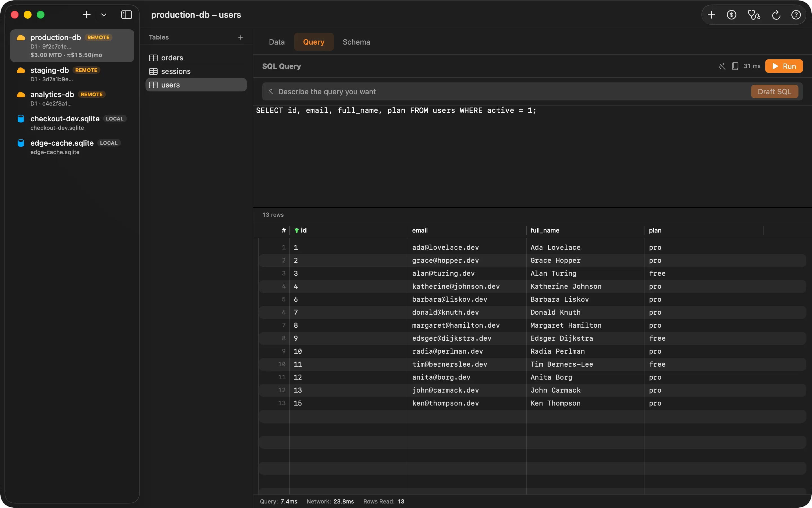Click cell radia@perlman.dev
812x508 pixels.
(x=447, y=351)
